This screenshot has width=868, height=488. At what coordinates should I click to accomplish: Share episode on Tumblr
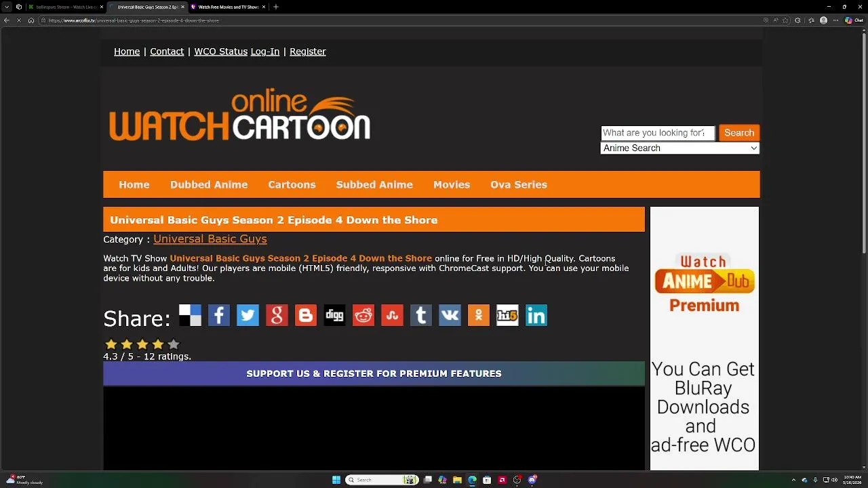pyautogui.click(x=420, y=315)
